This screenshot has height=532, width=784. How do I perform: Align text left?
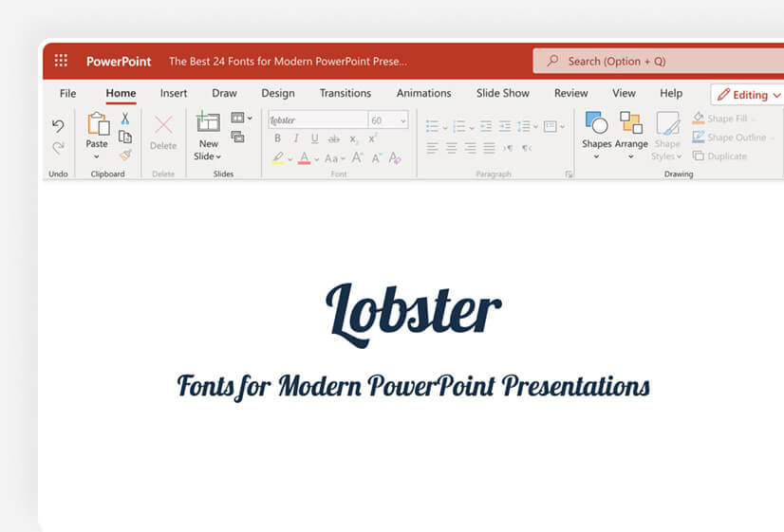433,148
